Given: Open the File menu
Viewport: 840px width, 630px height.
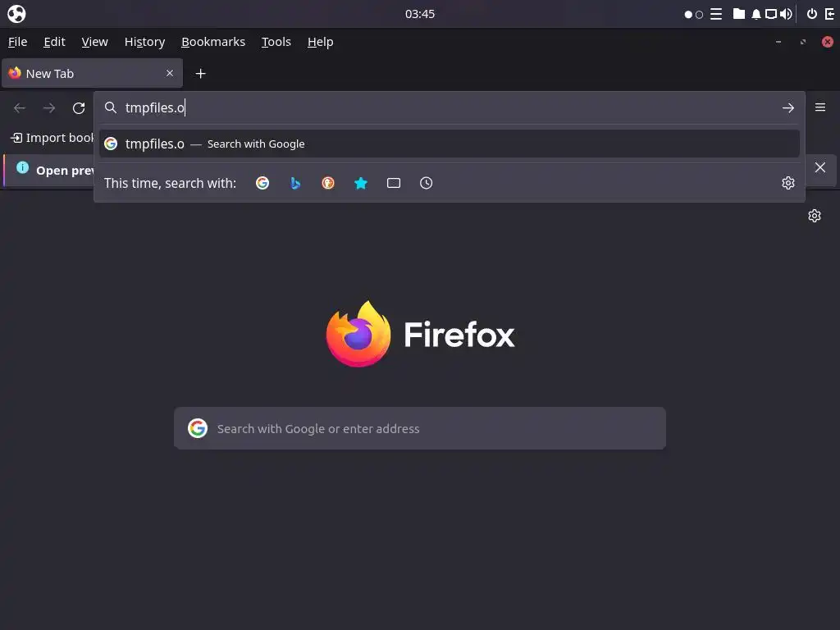Looking at the screenshot, I should [x=18, y=42].
